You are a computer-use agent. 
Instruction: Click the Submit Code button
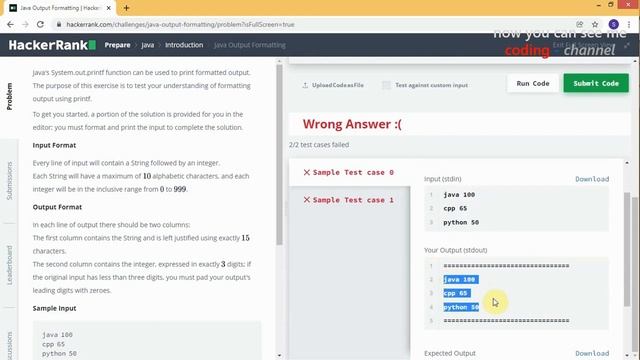point(596,83)
